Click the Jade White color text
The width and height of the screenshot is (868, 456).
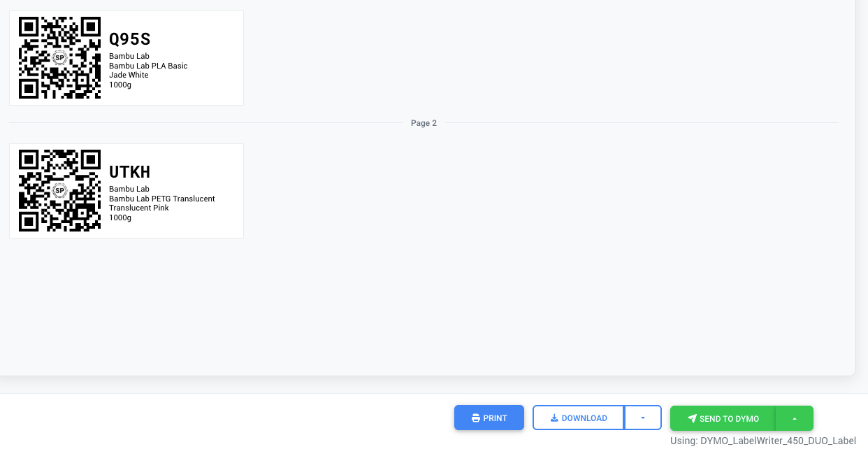pos(129,75)
